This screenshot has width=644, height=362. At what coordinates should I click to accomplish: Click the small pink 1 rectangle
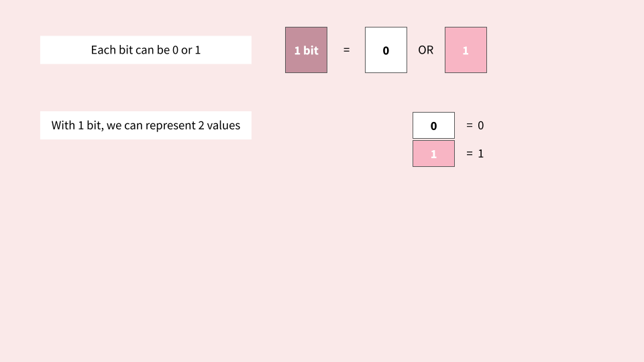pyautogui.click(x=434, y=154)
